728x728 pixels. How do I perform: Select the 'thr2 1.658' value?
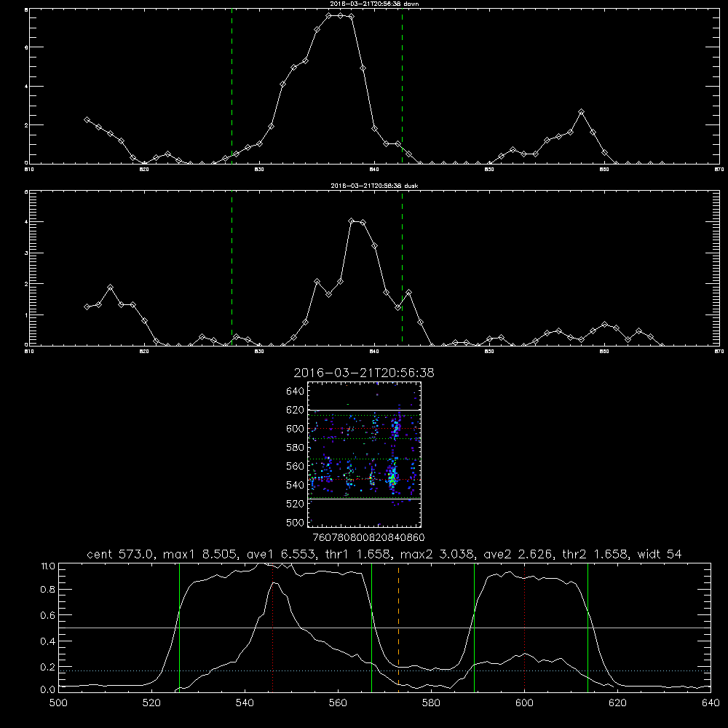click(x=596, y=554)
